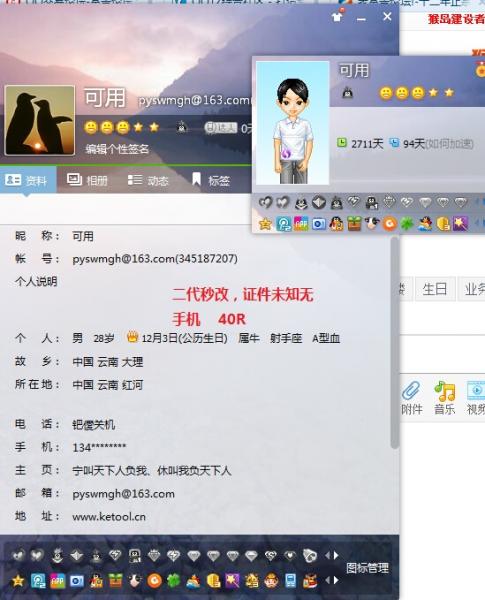Image resolution: width=485 pixels, height=600 pixels.
Task: Click the gold coin icon in bottom bar
Action: [213, 581]
